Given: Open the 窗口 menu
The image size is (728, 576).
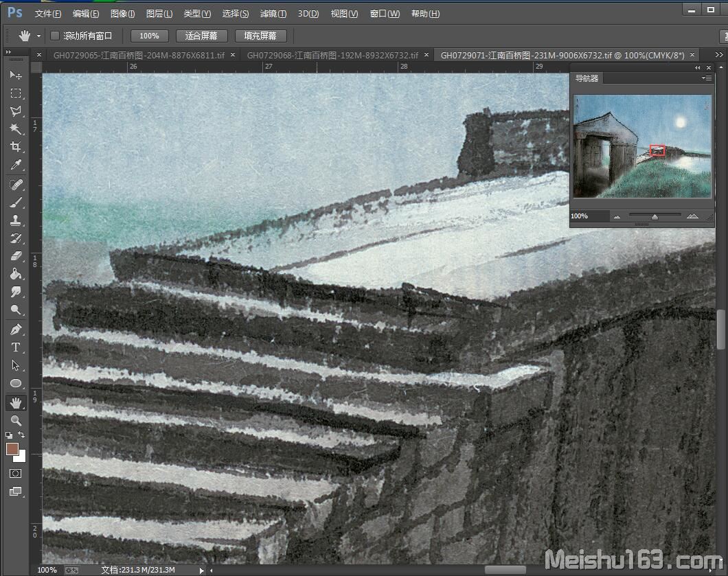Looking at the screenshot, I should pyautogui.click(x=385, y=14).
